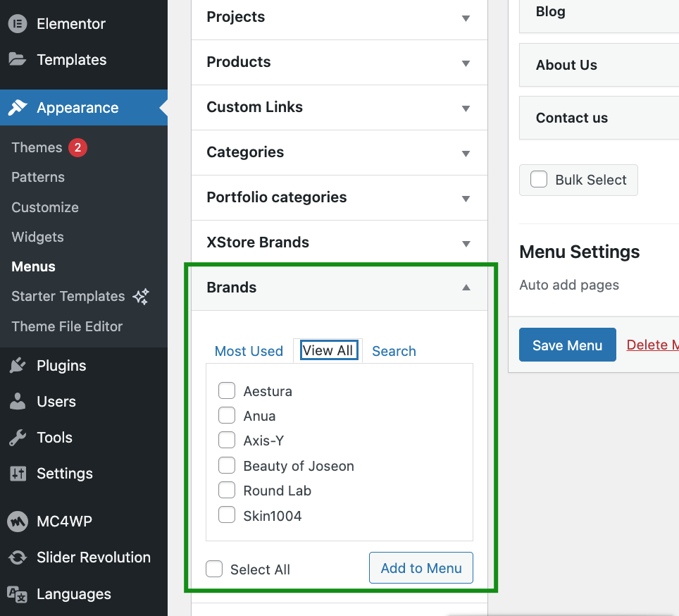Click the Save Menu button
The height and width of the screenshot is (616, 679).
(567, 345)
